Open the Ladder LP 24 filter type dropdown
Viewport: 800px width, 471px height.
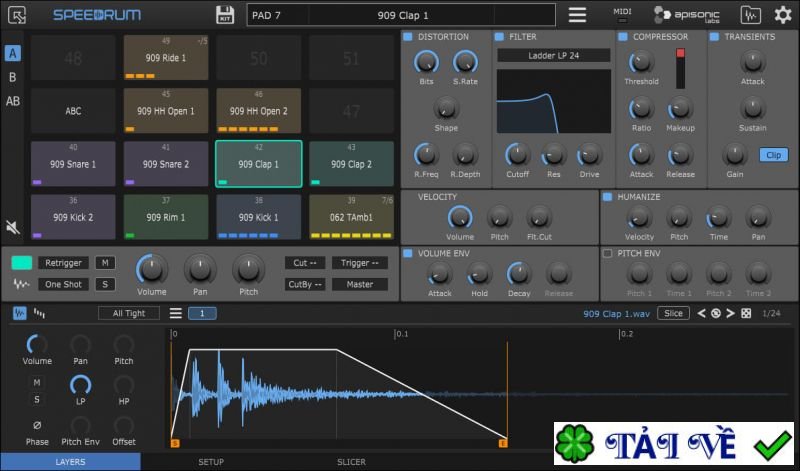(x=553, y=55)
